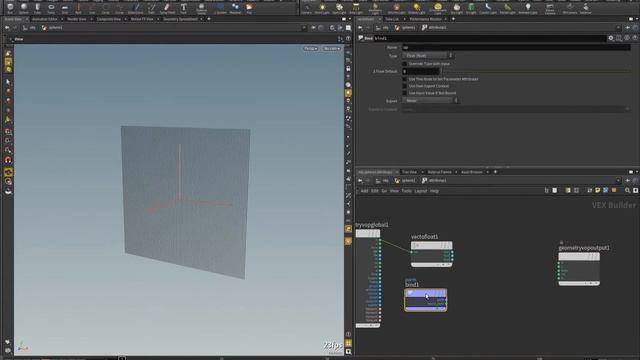This screenshot has width=640, height=360.
Task: Toggle the network editor pane pin
Action: tap(628, 180)
